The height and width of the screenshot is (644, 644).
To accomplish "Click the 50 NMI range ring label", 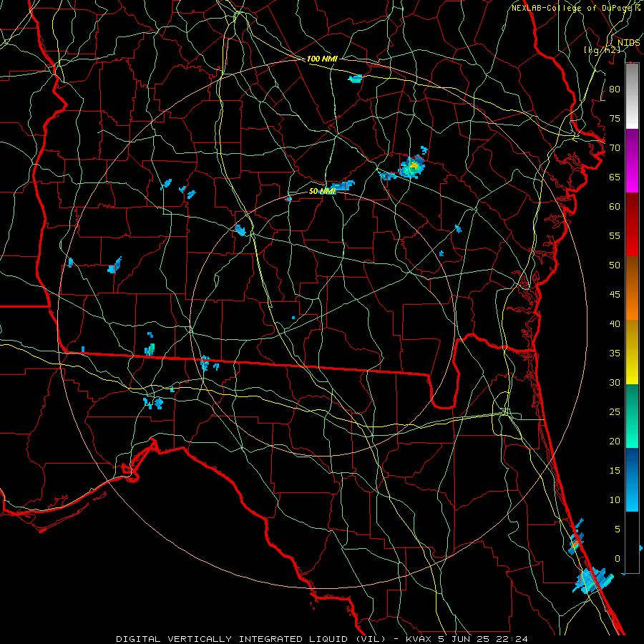I will pos(322,191).
